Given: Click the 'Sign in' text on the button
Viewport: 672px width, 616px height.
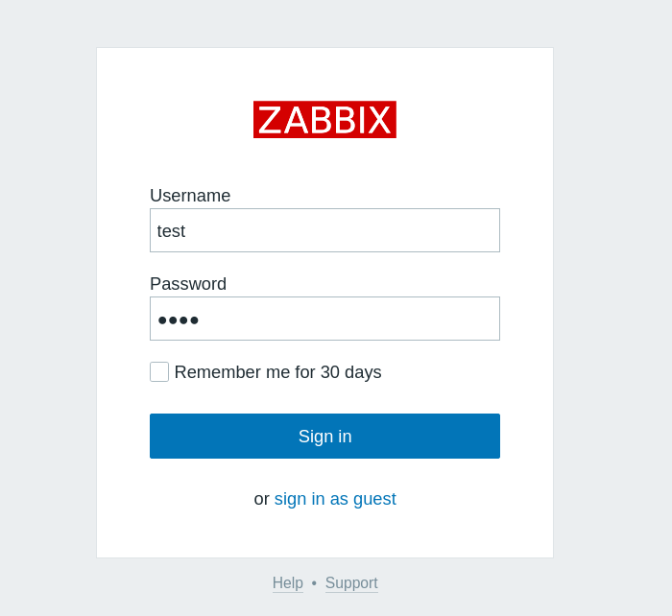Looking at the screenshot, I should [x=324, y=437].
